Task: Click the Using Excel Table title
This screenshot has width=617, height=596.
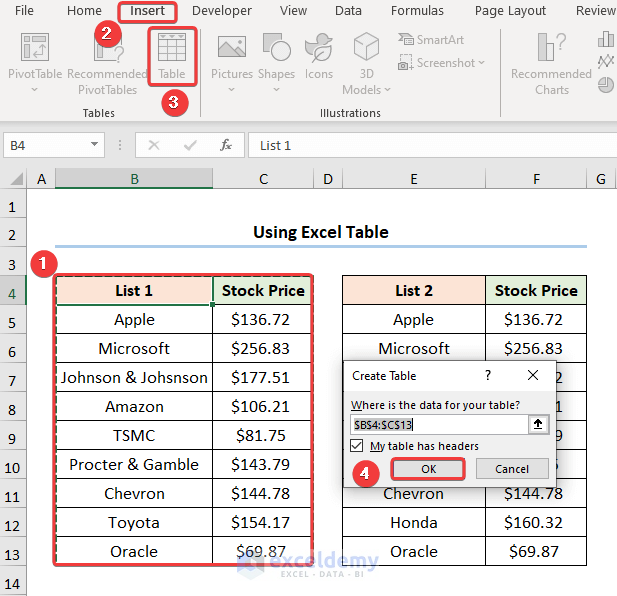Action: click(321, 232)
